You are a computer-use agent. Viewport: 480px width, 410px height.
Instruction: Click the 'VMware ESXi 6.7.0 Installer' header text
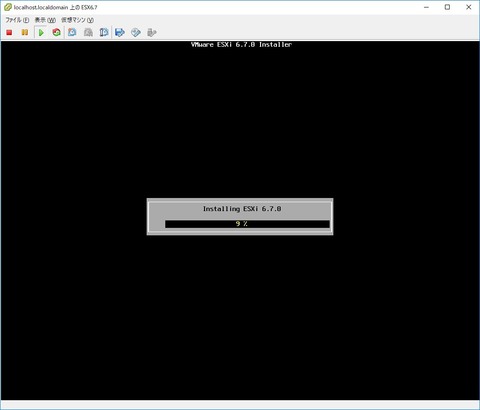click(241, 45)
